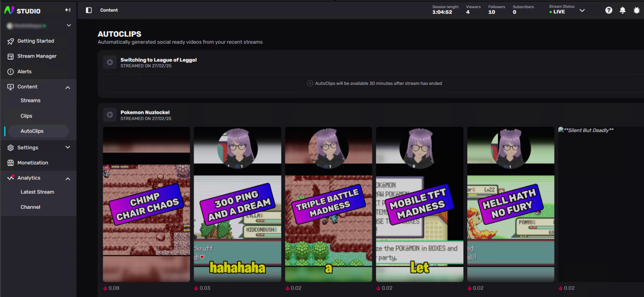Open Channel analytics
This screenshot has height=297, width=644.
(x=30, y=207)
